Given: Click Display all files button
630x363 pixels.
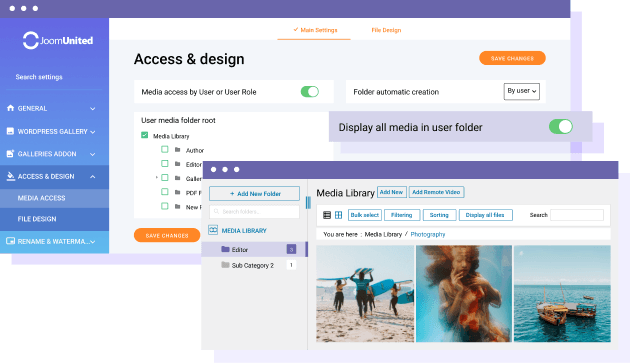Looking at the screenshot, I should (x=485, y=215).
